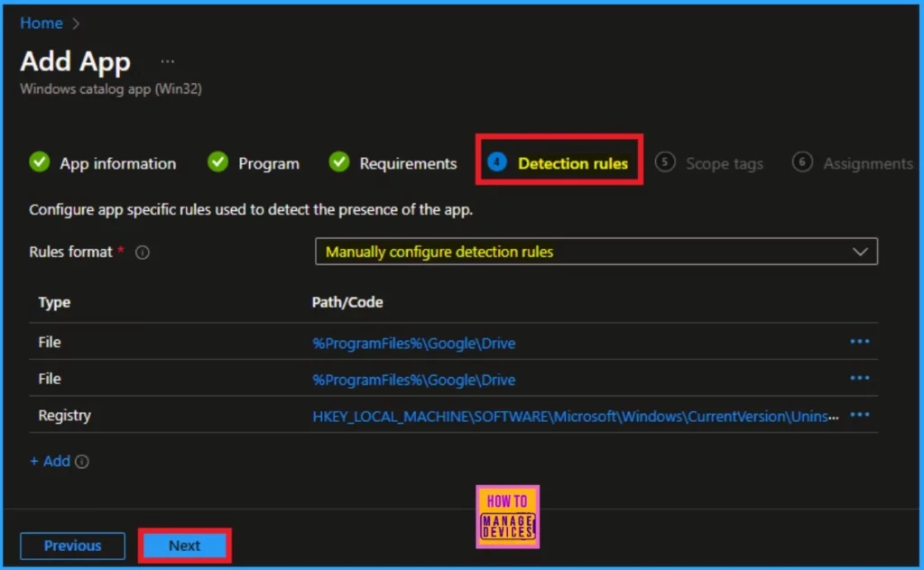The image size is (924, 570).
Task: Click the + Add link to add a detection rule
Action: point(51,461)
